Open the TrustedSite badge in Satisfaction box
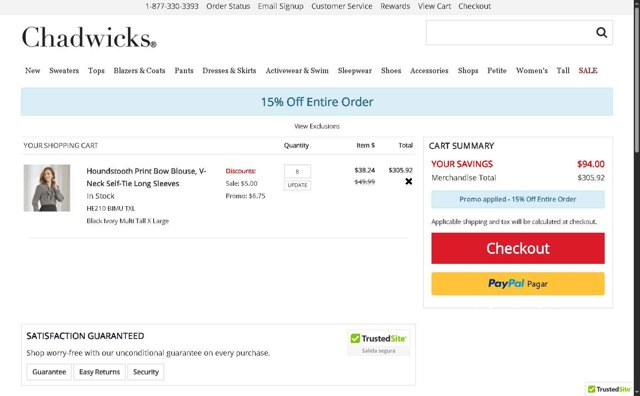Image resolution: width=640 pixels, height=396 pixels. (378, 343)
